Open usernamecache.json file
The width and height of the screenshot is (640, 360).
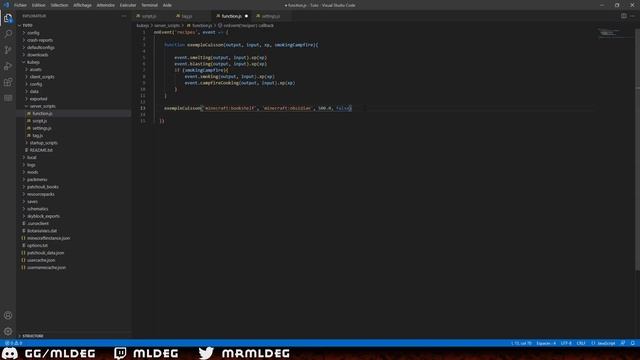click(x=46, y=267)
